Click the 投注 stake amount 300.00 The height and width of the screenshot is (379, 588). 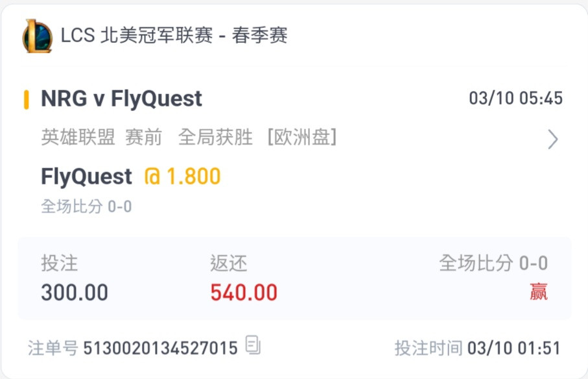click(75, 292)
